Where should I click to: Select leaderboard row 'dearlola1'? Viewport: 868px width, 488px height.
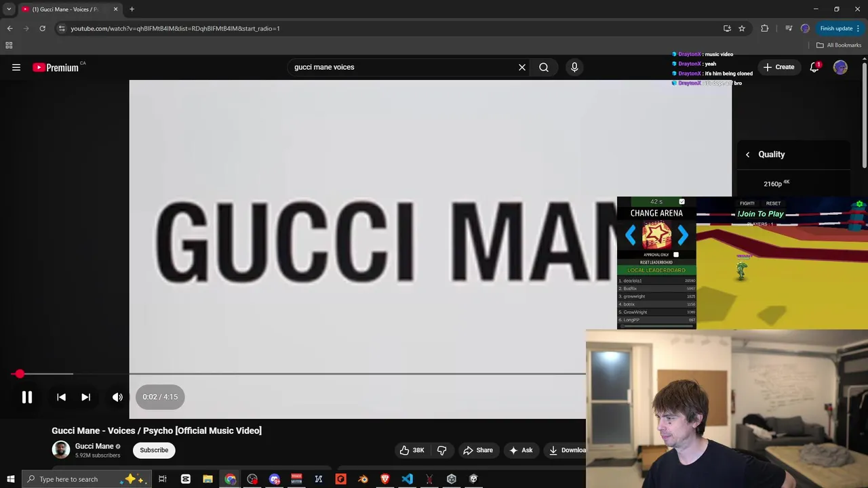tap(656, 281)
